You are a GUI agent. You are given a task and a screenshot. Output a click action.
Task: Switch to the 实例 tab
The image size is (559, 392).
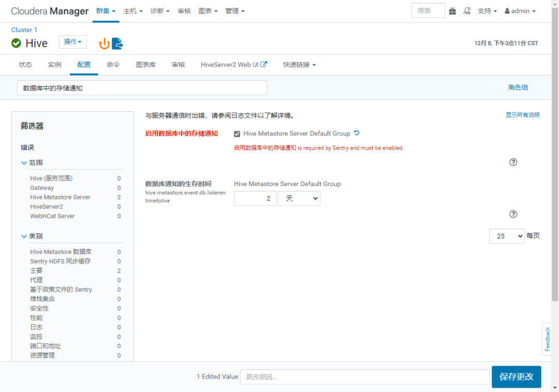coord(54,65)
